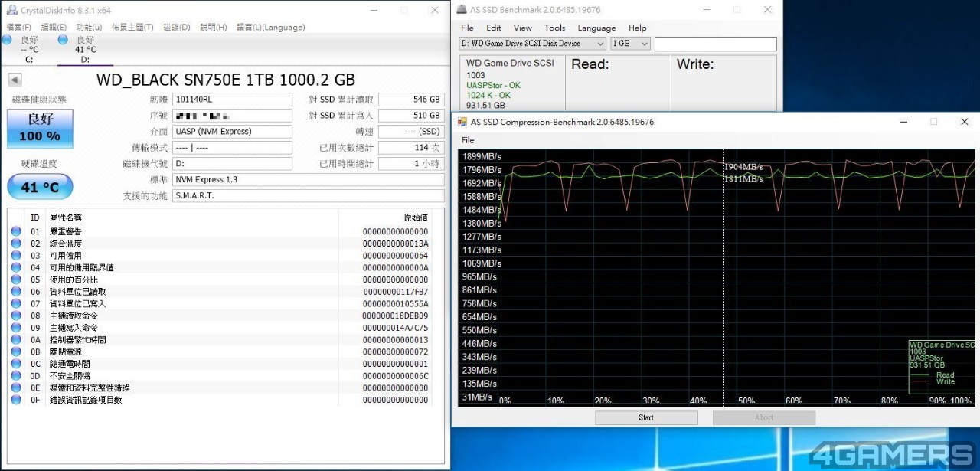Click the interface field UASP (NVM Express)
The image size is (980, 471).
232,131
